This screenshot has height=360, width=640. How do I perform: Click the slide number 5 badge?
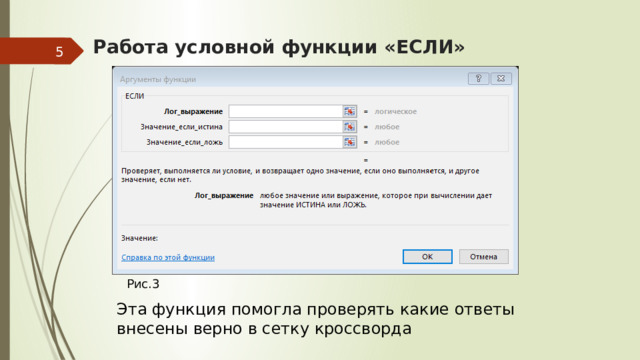point(41,51)
